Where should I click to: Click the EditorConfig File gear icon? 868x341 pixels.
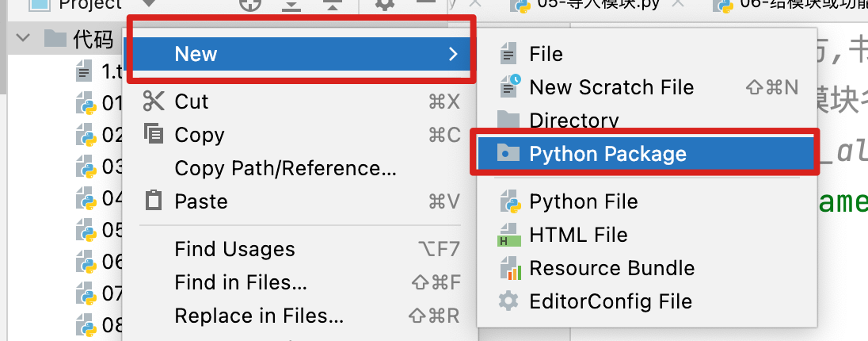[509, 301]
